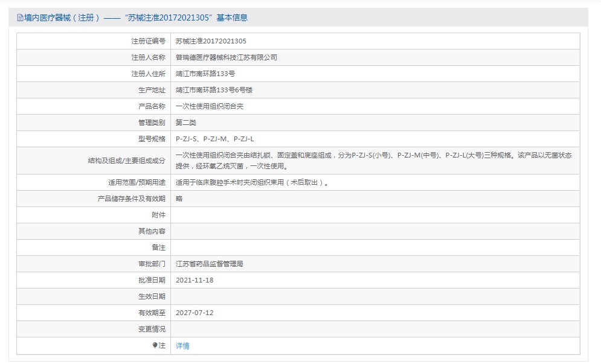Click the 管理类别 row label
The image size is (601, 364).
click(152, 123)
